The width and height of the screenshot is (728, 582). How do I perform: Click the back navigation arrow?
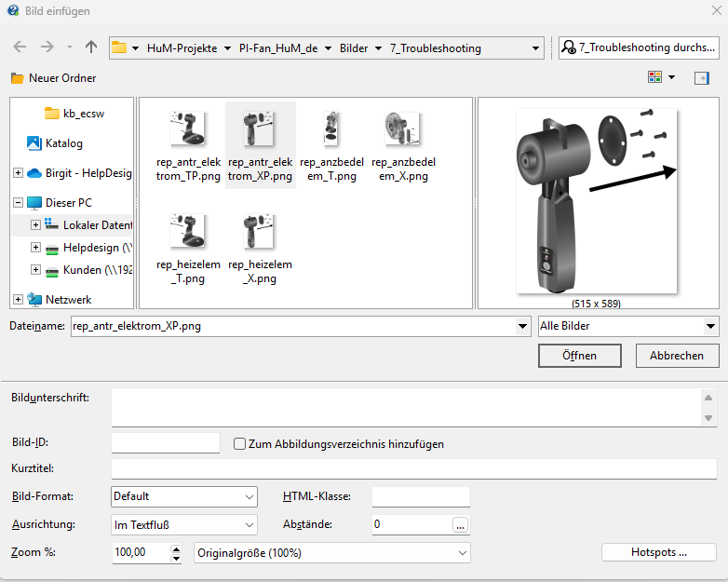pyautogui.click(x=20, y=47)
